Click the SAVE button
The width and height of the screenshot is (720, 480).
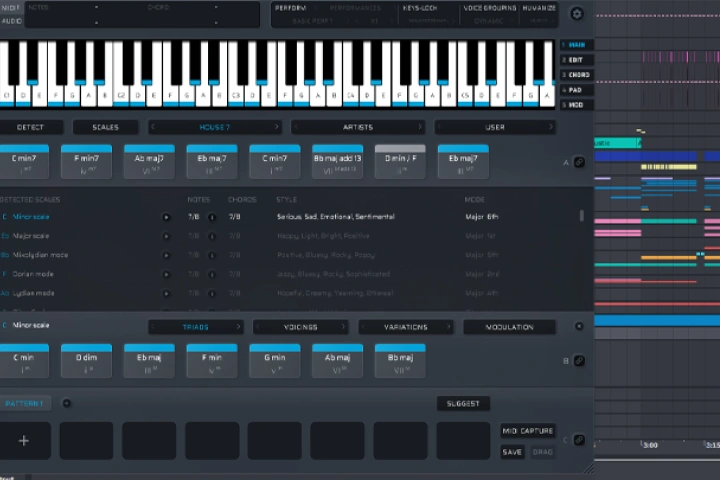click(x=512, y=452)
